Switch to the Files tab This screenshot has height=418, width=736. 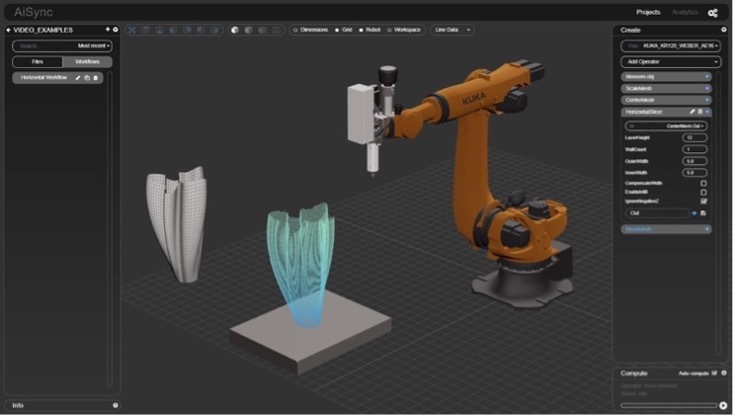coord(37,62)
